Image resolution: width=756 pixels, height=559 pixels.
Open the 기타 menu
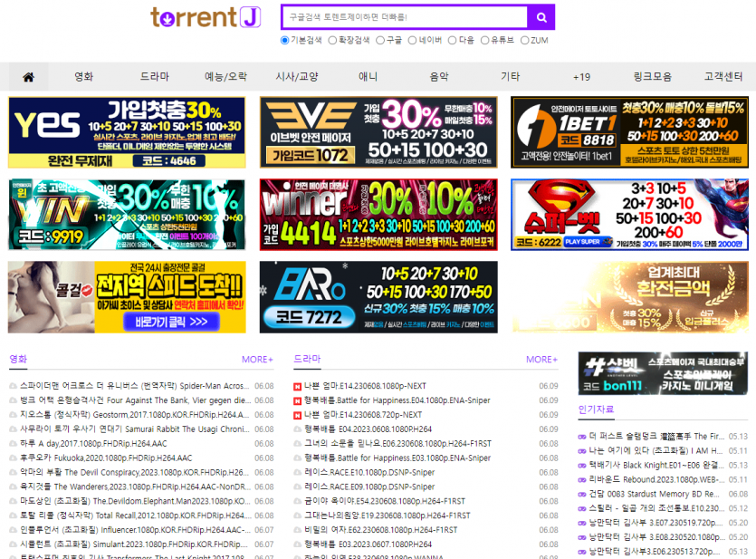click(x=510, y=77)
